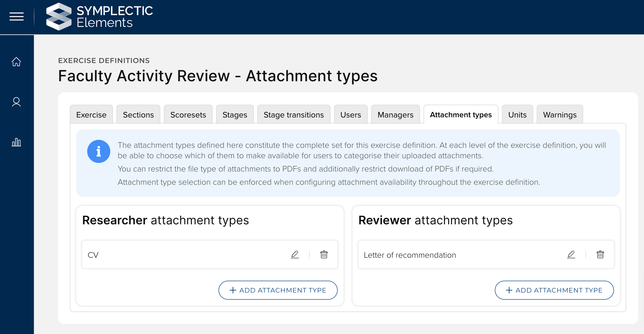Add a Researcher attachment type

tap(278, 290)
